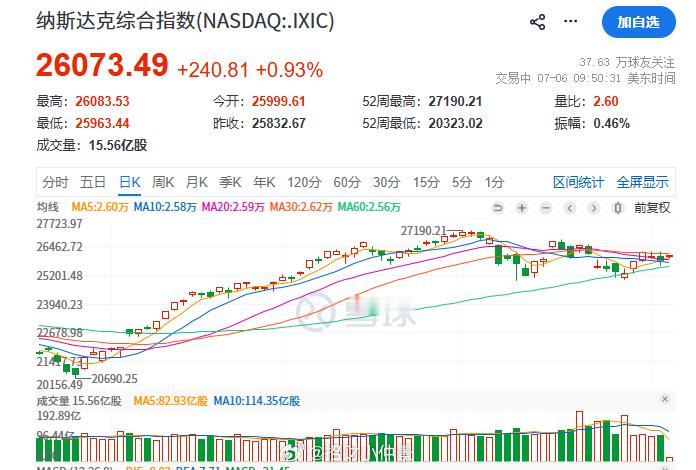Click the 区间统计 link

[x=578, y=182]
